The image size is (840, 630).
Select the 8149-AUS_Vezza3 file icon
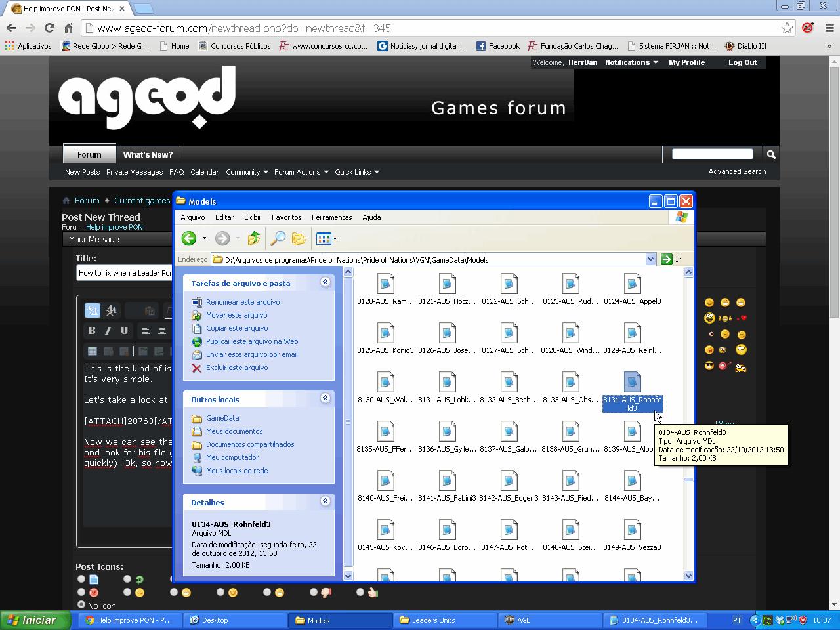click(632, 531)
